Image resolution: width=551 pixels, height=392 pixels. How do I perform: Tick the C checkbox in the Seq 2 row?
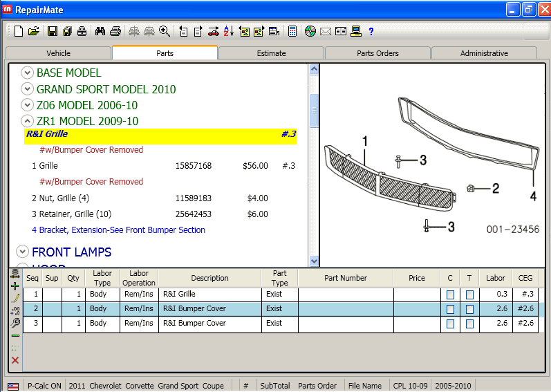tap(450, 309)
